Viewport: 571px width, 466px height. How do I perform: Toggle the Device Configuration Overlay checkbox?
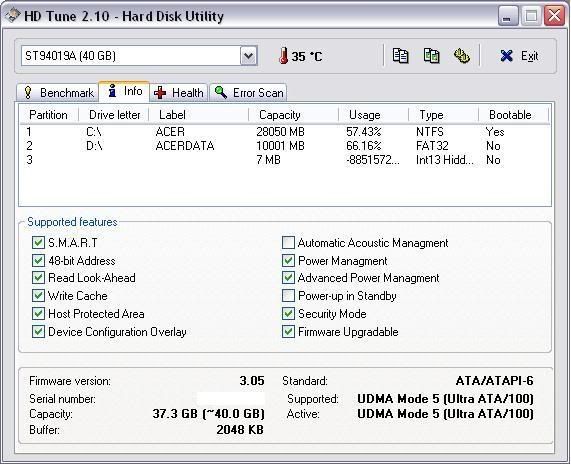pos(38,331)
